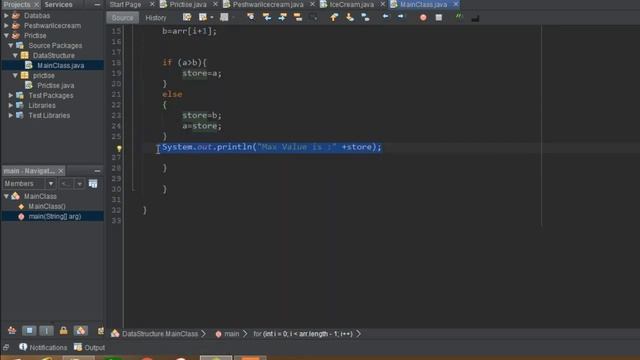Expand the Test Packages node
This screenshot has height=360, width=640.
(11, 95)
